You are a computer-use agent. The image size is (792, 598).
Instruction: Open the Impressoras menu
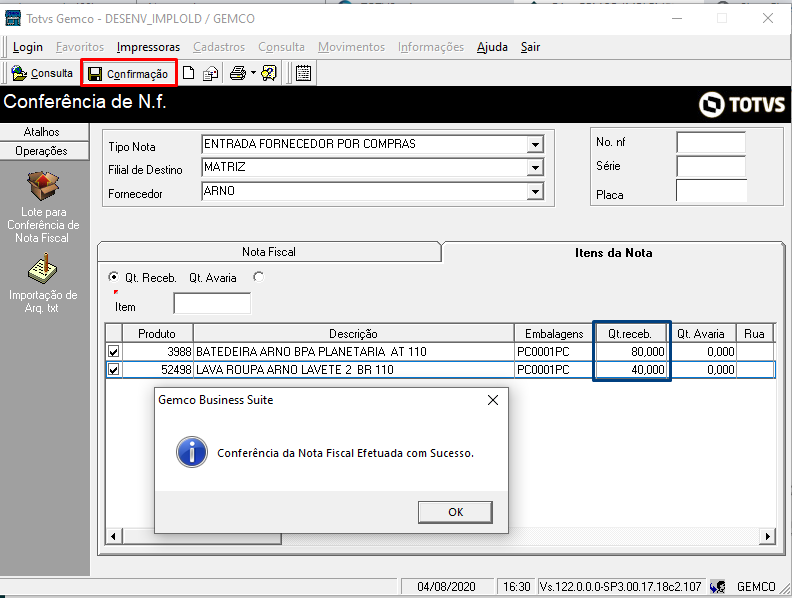(148, 47)
